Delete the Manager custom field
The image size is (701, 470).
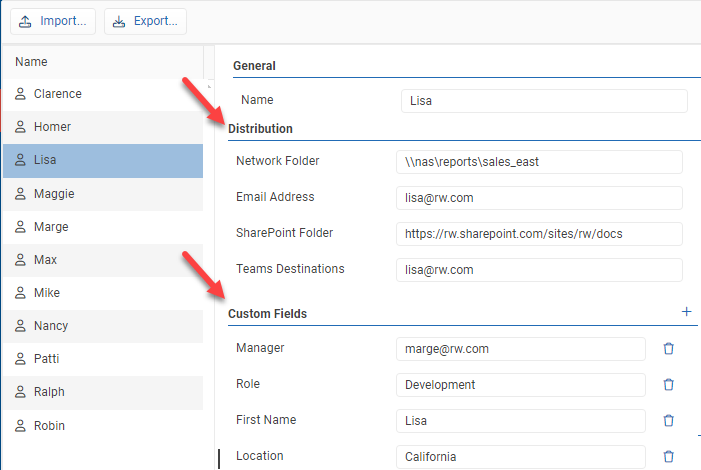[669, 349]
